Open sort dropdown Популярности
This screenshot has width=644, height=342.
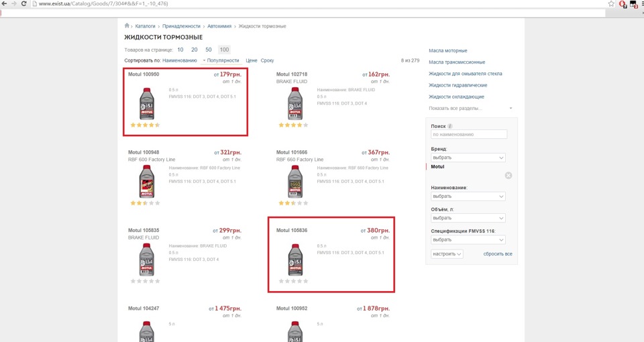(x=221, y=60)
